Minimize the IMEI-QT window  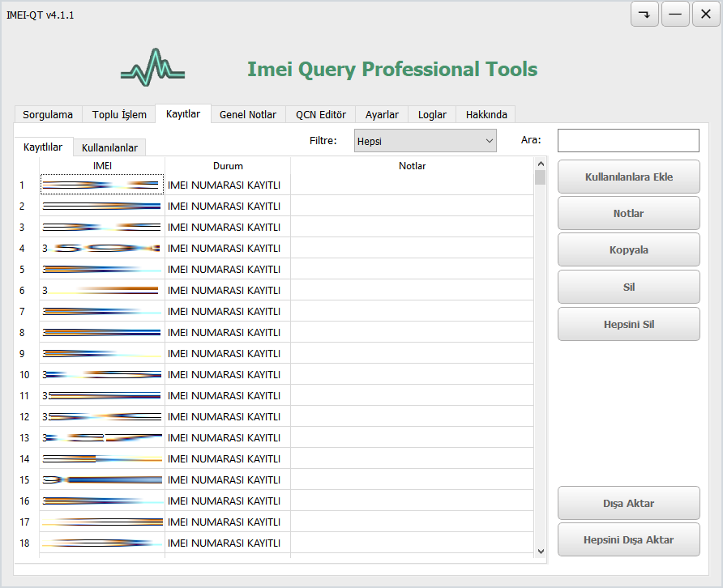coord(675,15)
